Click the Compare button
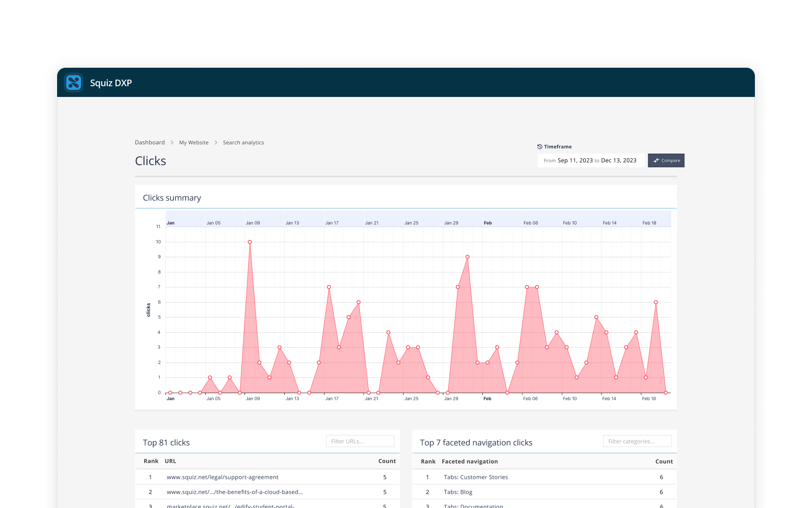This screenshot has height=508, width=812. point(666,160)
